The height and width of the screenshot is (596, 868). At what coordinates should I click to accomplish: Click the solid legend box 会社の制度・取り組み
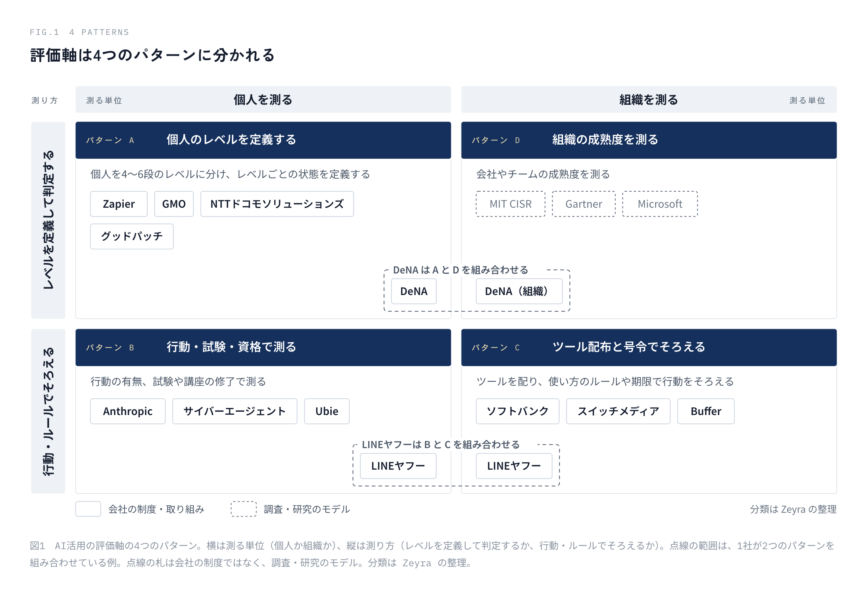point(88,509)
